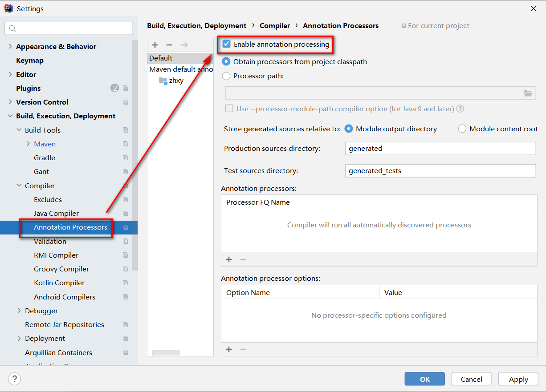546x392 pixels.
Task: Click the project-level icon next to Plugins
Action: point(125,88)
